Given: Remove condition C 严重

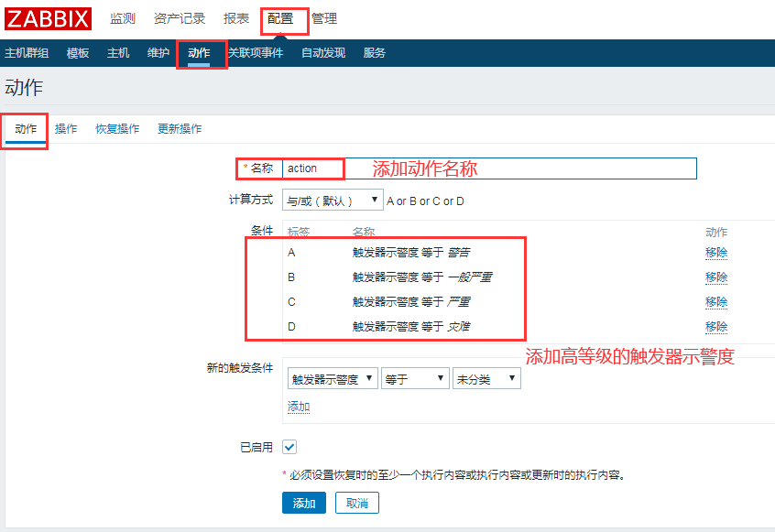Looking at the screenshot, I should pyautogui.click(x=716, y=302).
